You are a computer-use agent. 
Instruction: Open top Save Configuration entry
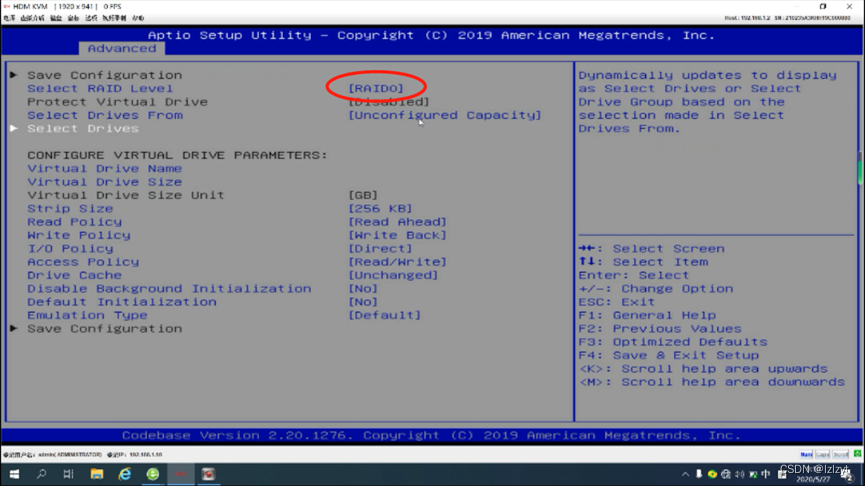coord(104,75)
